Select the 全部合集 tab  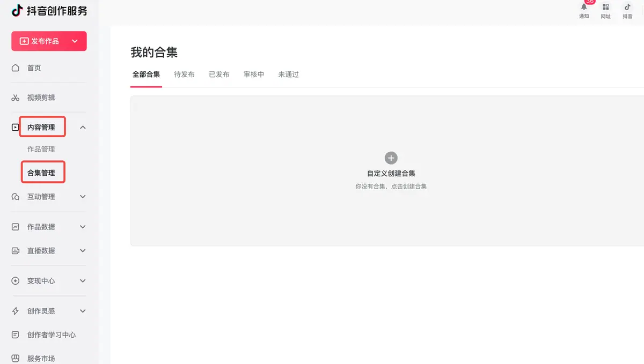click(x=146, y=75)
